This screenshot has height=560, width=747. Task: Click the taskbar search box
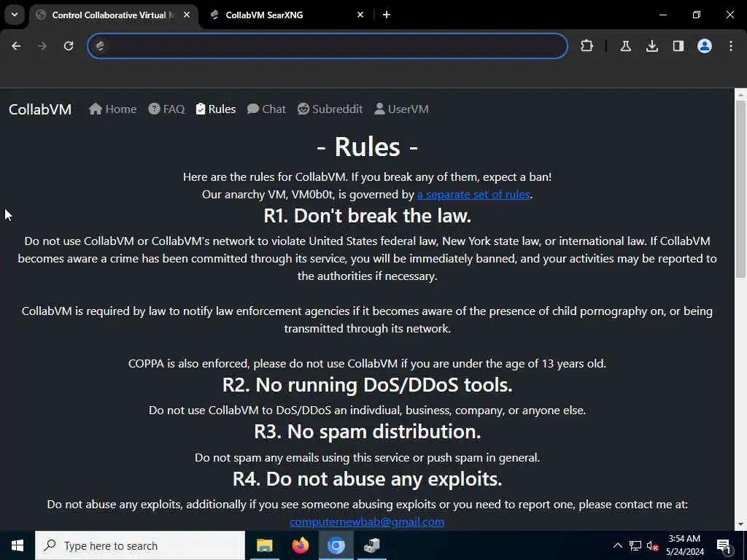tap(140, 545)
